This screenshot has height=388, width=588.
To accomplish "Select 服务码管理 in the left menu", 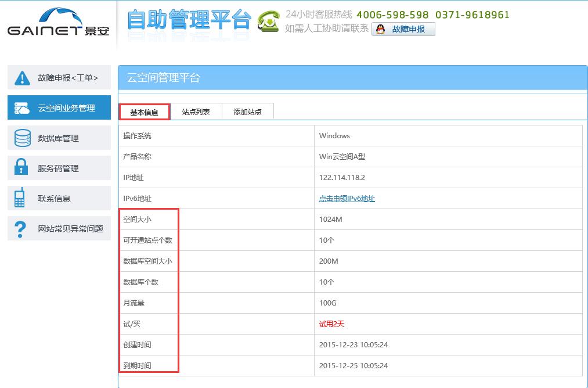I will 59,168.
